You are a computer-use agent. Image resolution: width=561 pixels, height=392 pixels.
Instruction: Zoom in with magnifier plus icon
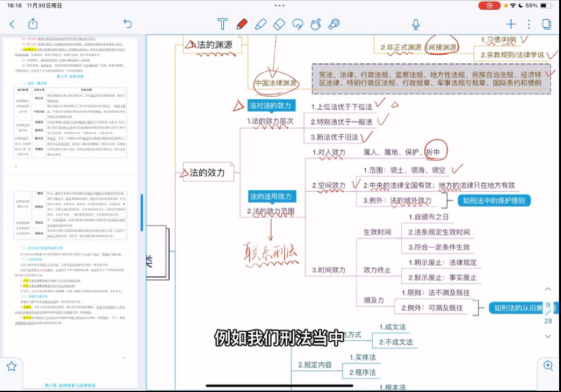pyautogui.click(x=548, y=366)
